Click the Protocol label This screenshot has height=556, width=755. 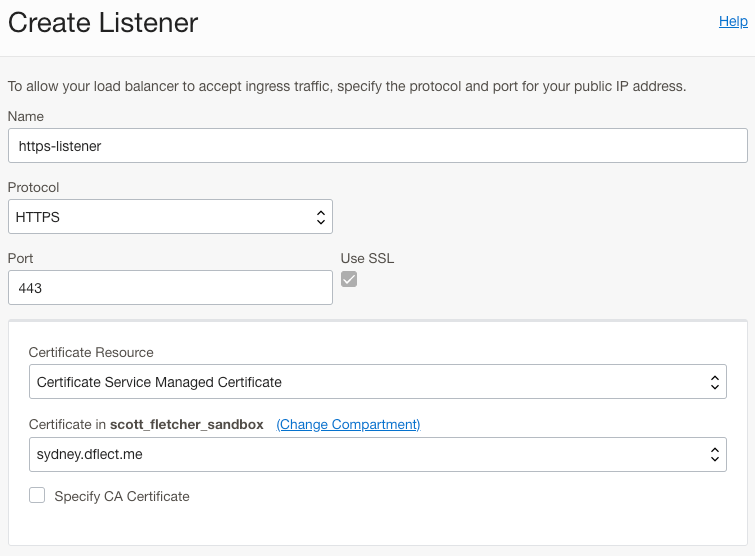point(34,187)
